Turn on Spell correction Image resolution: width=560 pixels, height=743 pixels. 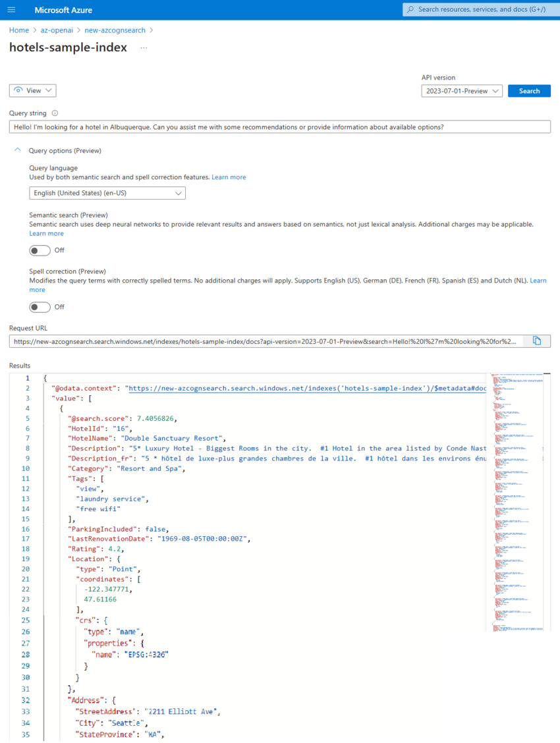click(40, 307)
